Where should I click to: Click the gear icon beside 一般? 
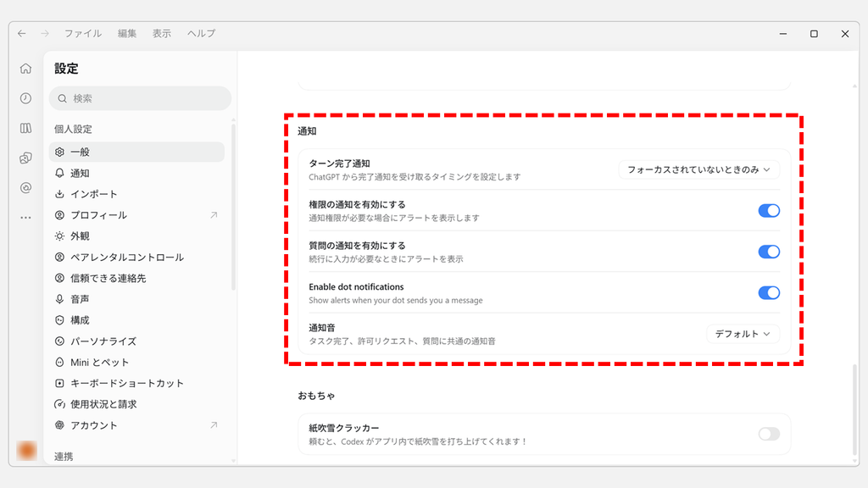coord(60,152)
